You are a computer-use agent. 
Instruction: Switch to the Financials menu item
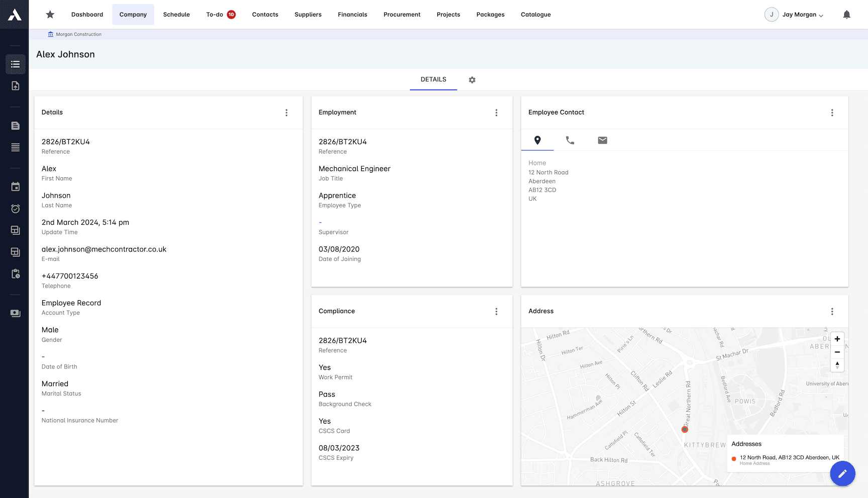pyautogui.click(x=352, y=15)
